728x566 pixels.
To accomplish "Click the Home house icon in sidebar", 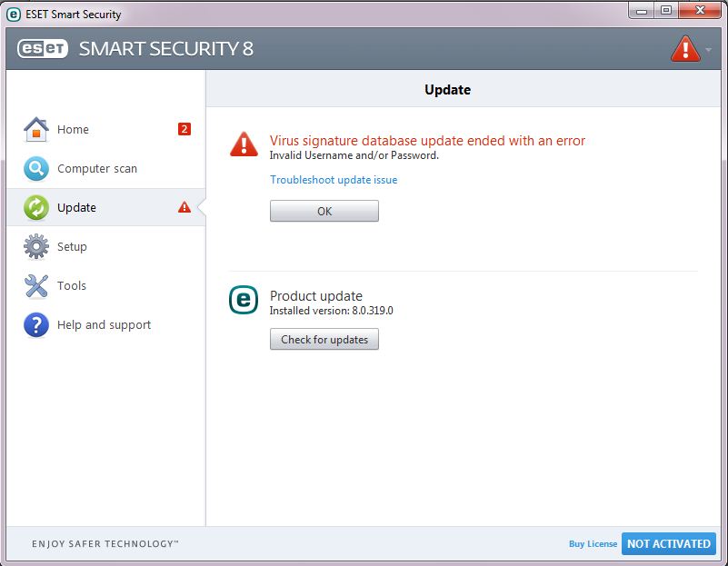I will (x=35, y=129).
